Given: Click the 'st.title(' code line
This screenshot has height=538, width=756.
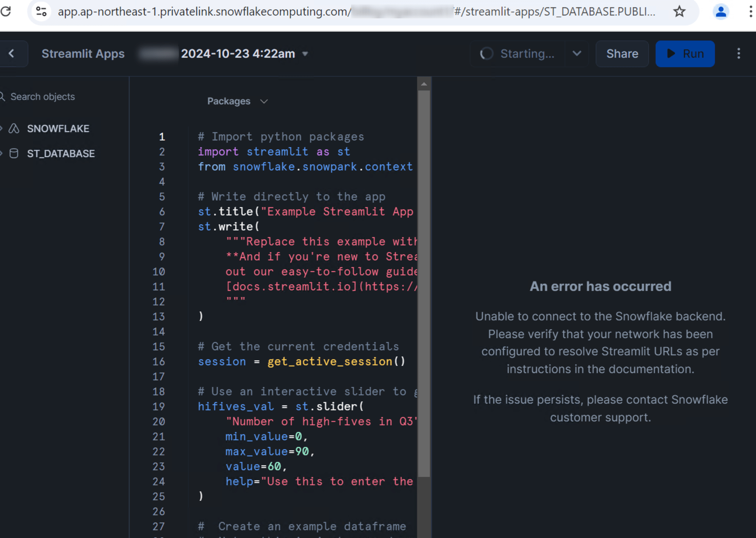Looking at the screenshot, I should click(305, 211).
